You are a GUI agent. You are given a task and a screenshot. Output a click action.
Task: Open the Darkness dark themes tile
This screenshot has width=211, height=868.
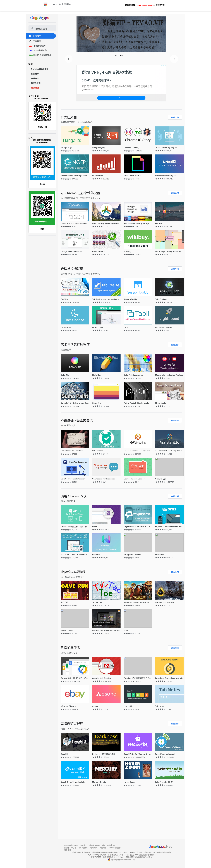(106, 742)
